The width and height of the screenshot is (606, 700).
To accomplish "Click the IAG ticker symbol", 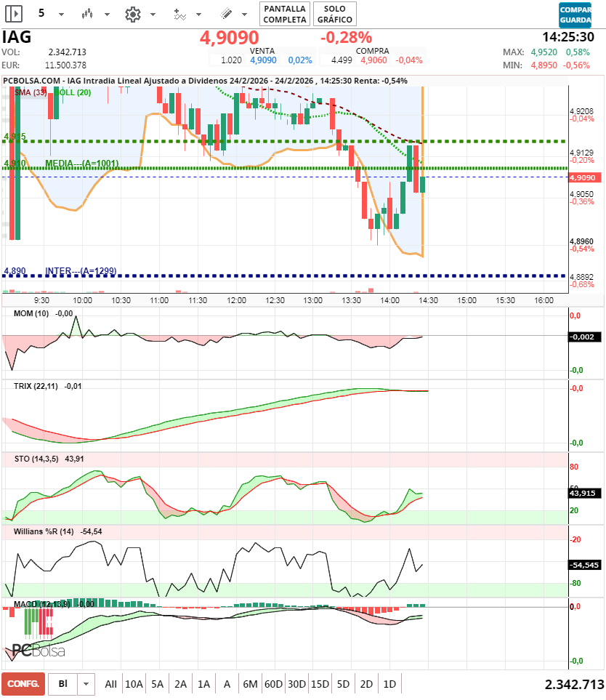I will [x=17, y=37].
